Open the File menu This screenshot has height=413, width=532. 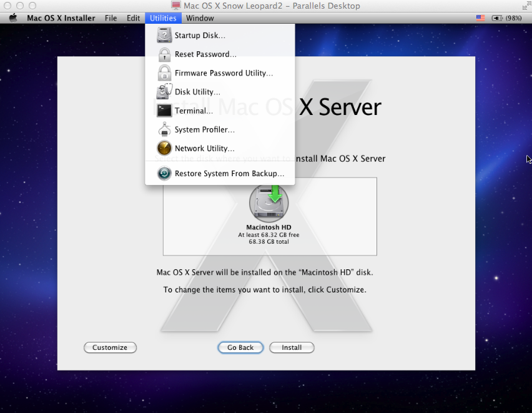(111, 18)
